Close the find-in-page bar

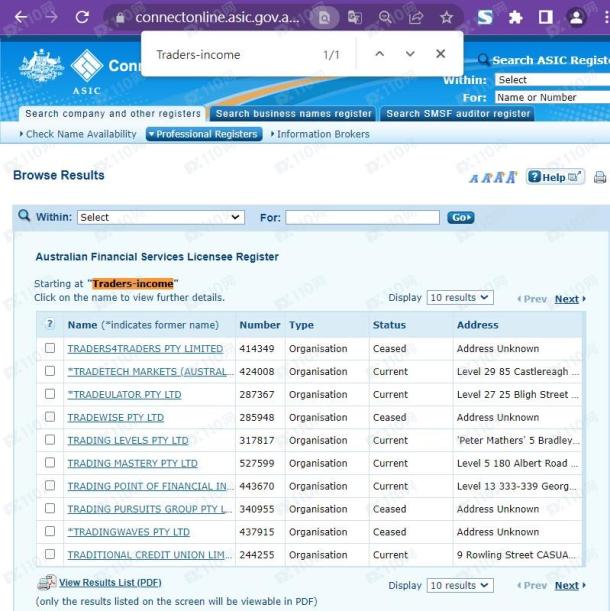[x=440, y=54]
